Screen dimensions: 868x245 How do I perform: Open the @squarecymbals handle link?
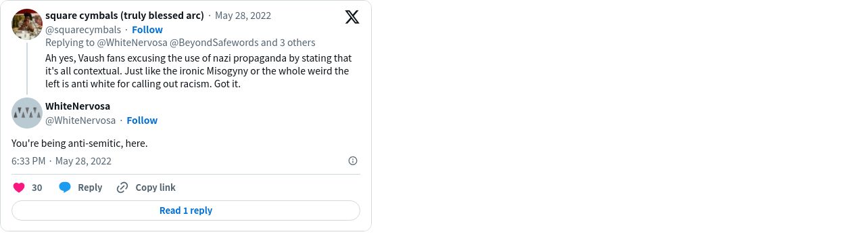(83, 30)
